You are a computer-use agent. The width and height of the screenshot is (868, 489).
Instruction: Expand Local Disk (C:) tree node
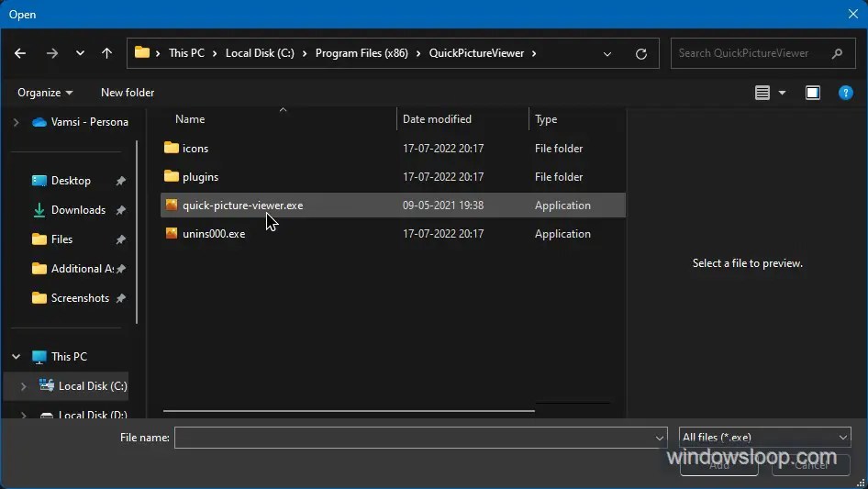point(23,386)
